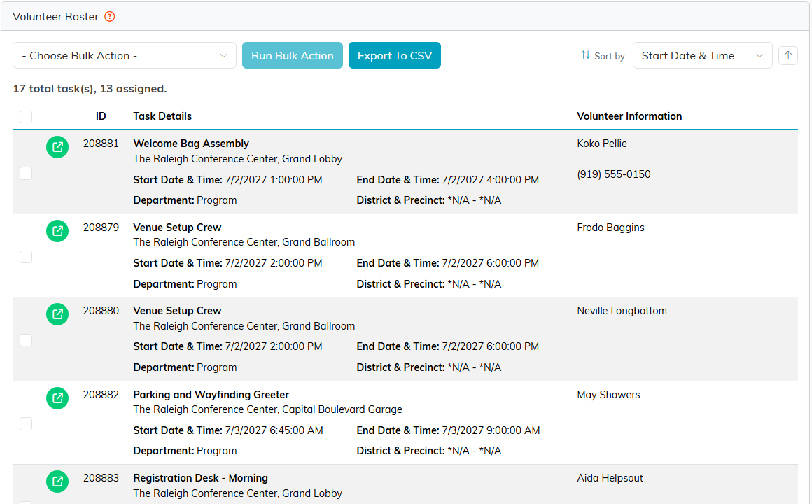The height and width of the screenshot is (504, 812).
Task: Click the Registration Desk - Morning title
Action: [200, 478]
